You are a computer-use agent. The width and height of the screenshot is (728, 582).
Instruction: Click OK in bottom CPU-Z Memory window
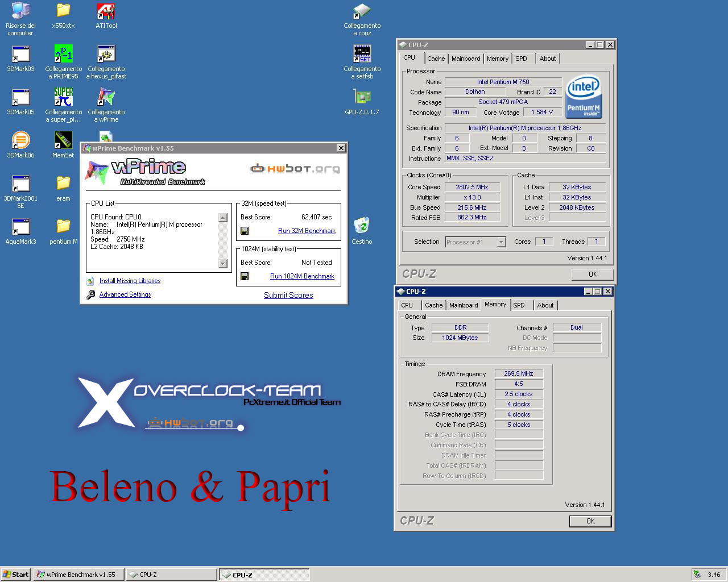pos(590,521)
